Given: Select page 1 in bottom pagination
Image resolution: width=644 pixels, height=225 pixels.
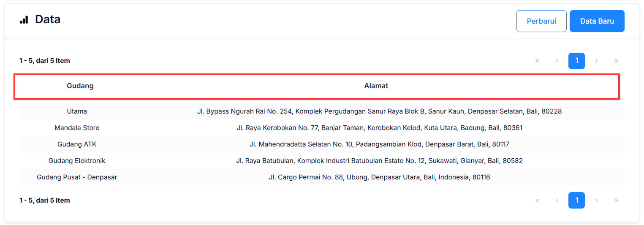Looking at the screenshot, I should click(576, 201).
